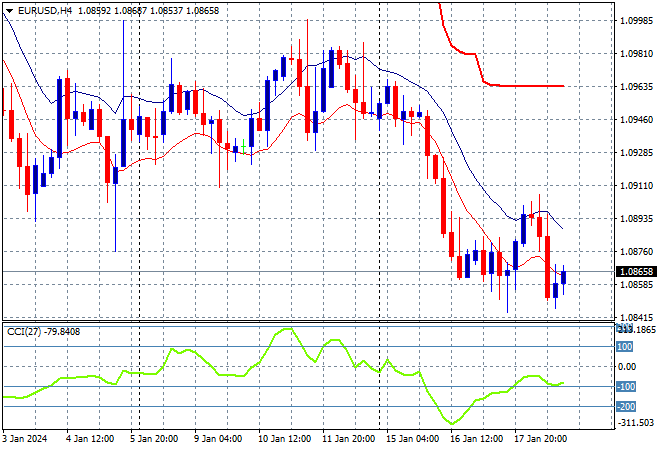Select the green CCI line at its lowest trough

[x=452, y=422]
